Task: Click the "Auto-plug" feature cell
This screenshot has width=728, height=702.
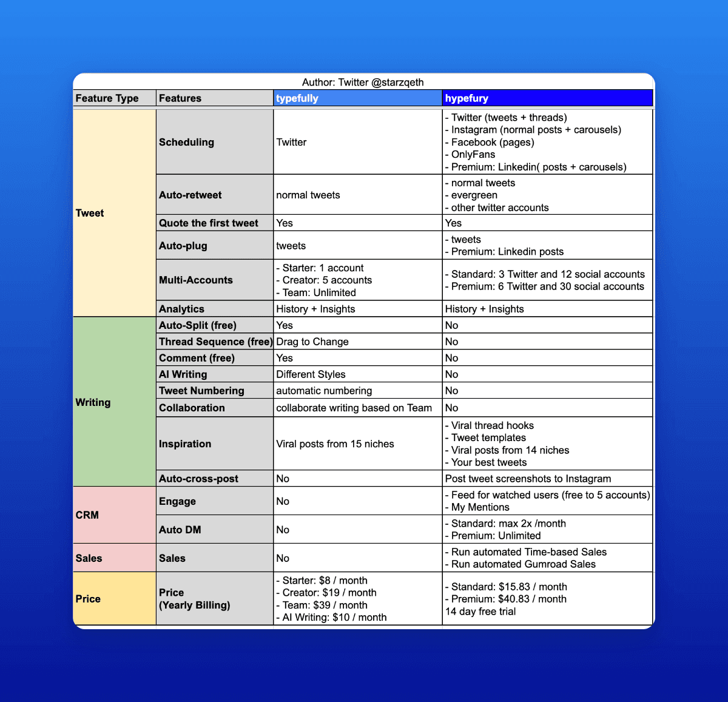Action: (215, 246)
